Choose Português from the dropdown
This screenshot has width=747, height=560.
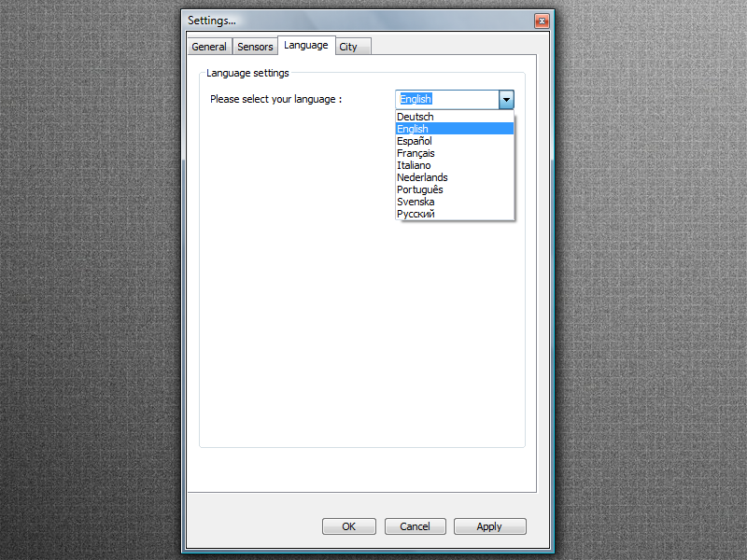click(420, 189)
